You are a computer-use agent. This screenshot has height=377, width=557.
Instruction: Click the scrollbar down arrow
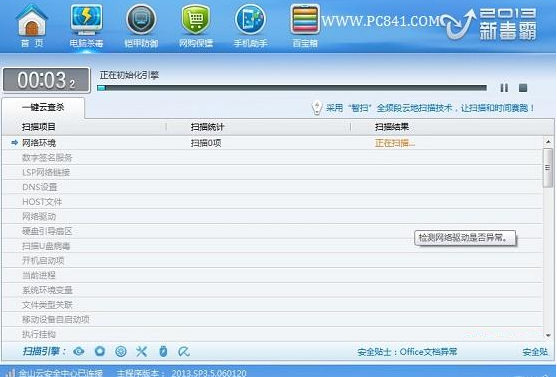click(x=548, y=335)
